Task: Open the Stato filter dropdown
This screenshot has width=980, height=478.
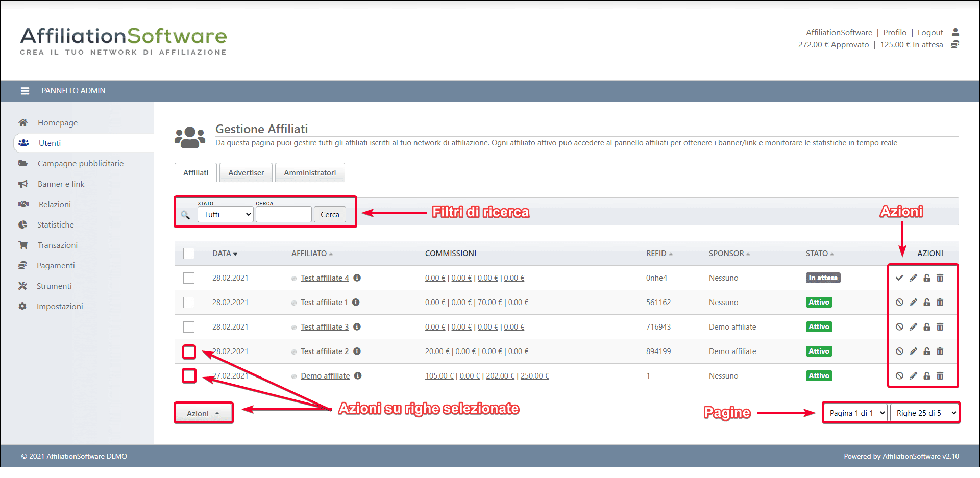Action: [x=226, y=215]
